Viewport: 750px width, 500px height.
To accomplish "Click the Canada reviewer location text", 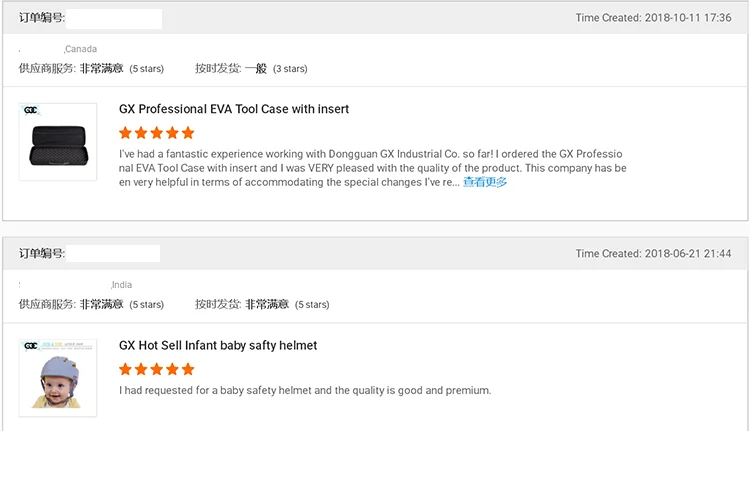I will point(81,49).
